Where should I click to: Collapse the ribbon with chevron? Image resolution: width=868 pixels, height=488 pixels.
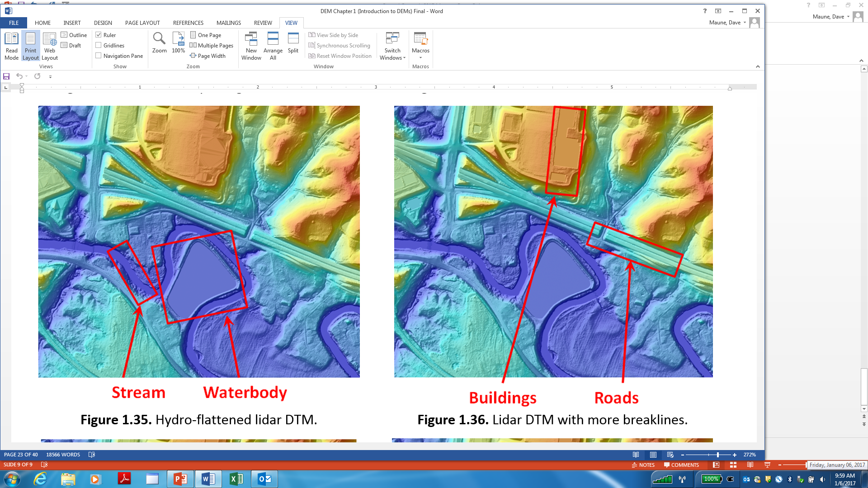(x=758, y=66)
